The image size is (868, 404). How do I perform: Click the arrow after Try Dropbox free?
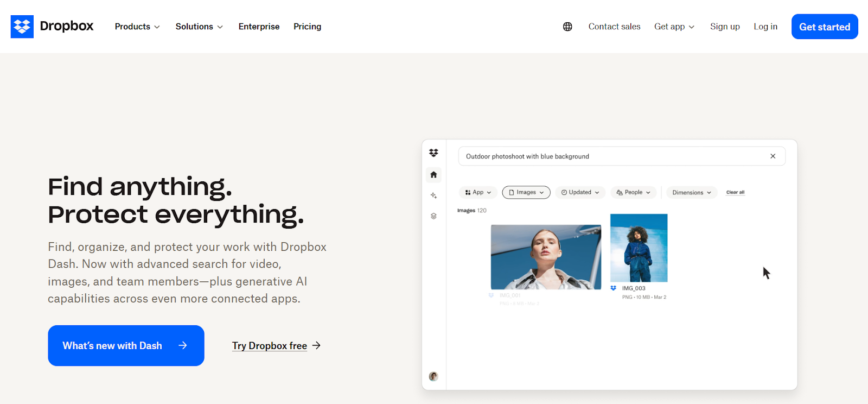click(317, 345)
